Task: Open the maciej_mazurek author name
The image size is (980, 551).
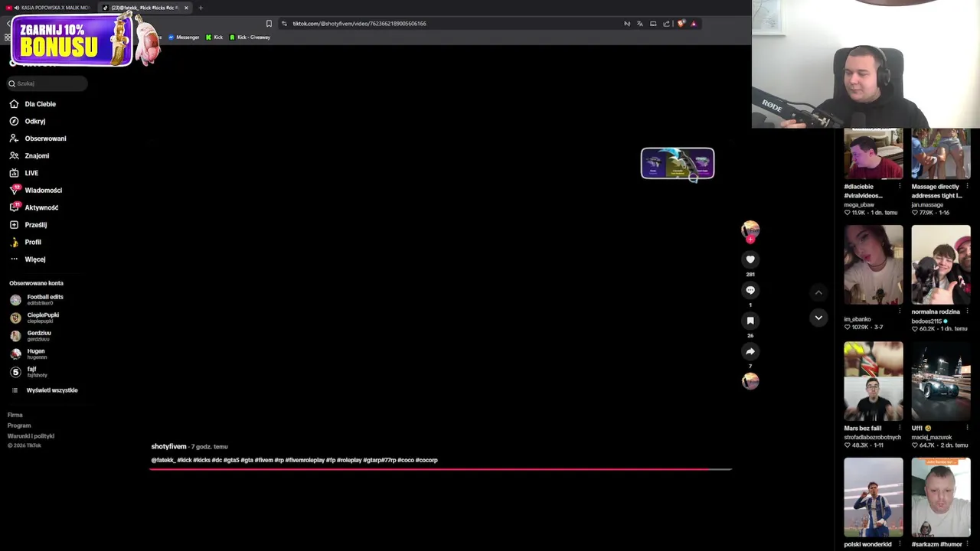Action: (x=932, y=437)
